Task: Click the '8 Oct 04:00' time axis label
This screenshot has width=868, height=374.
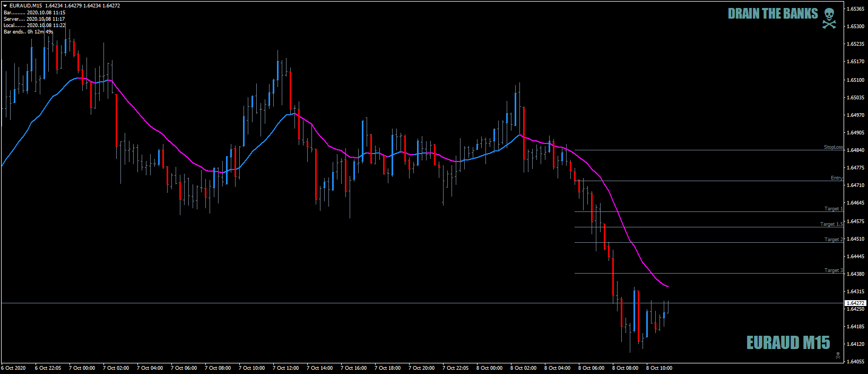Action: point(557,368)
